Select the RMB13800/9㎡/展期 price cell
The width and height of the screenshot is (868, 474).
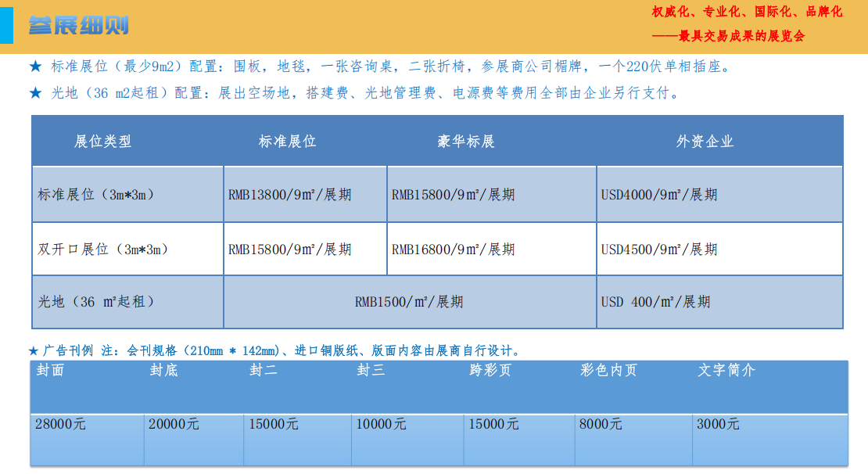tap(290, 195)
